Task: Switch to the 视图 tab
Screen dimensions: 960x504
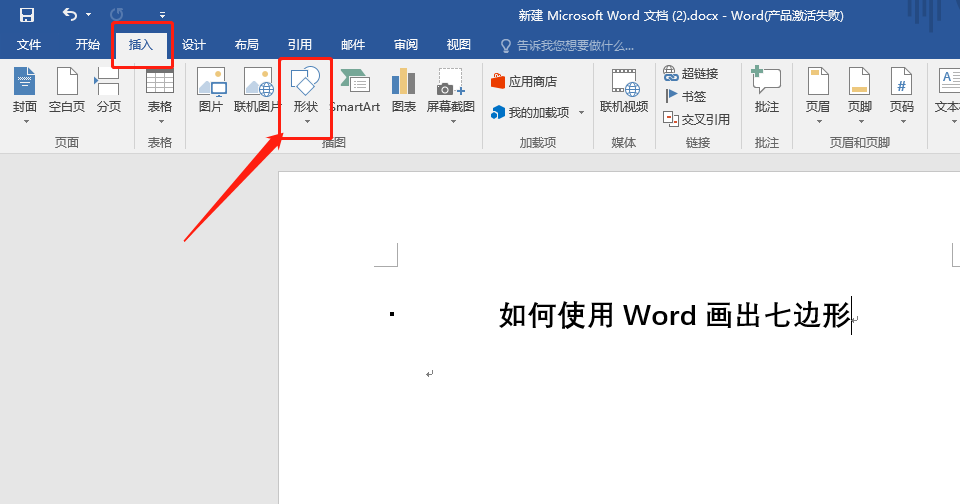Action: point(459,45)
